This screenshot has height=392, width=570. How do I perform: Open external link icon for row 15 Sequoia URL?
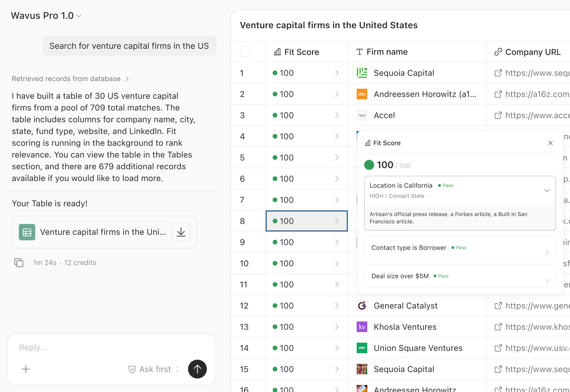click(498, 369)
